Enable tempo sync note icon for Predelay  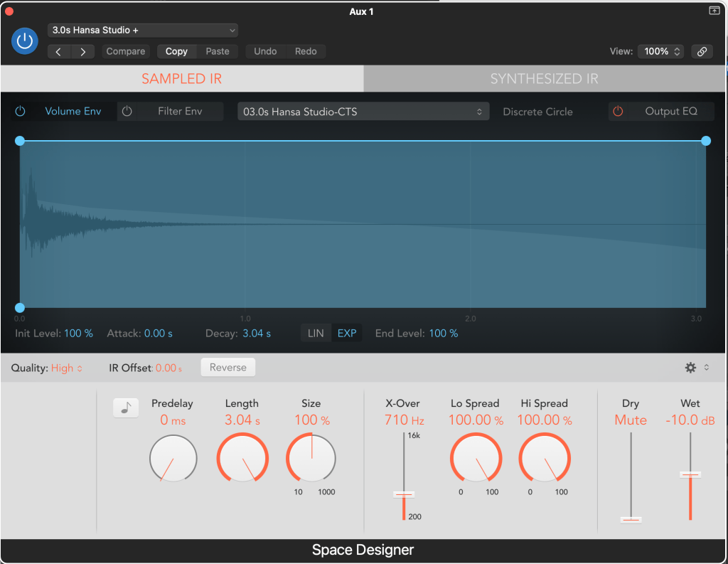[125, 408]
